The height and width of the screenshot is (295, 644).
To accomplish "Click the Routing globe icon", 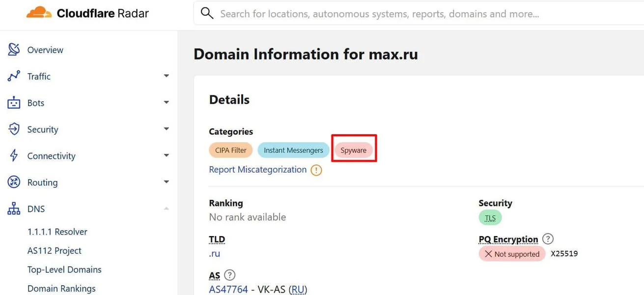I will point(13,182).
